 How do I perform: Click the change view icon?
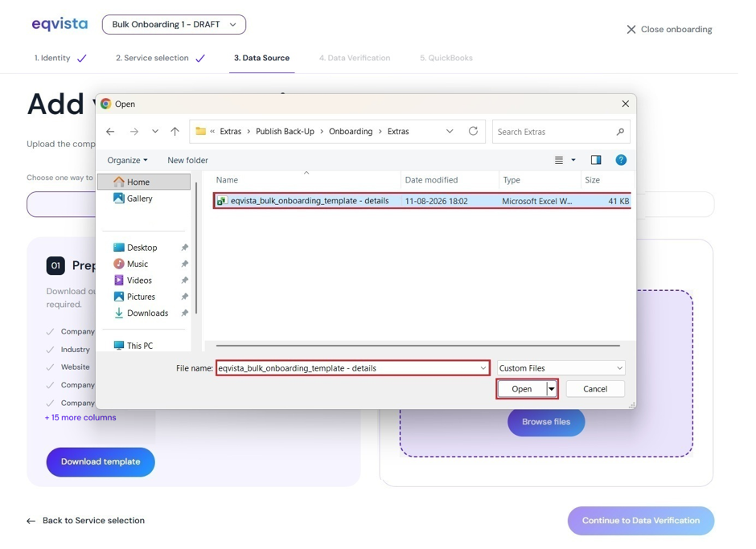pyautogui.click(x=559, y=160)
